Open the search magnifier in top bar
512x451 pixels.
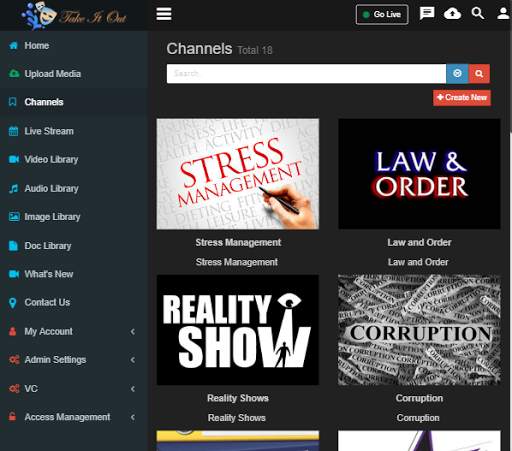[478, 13]
